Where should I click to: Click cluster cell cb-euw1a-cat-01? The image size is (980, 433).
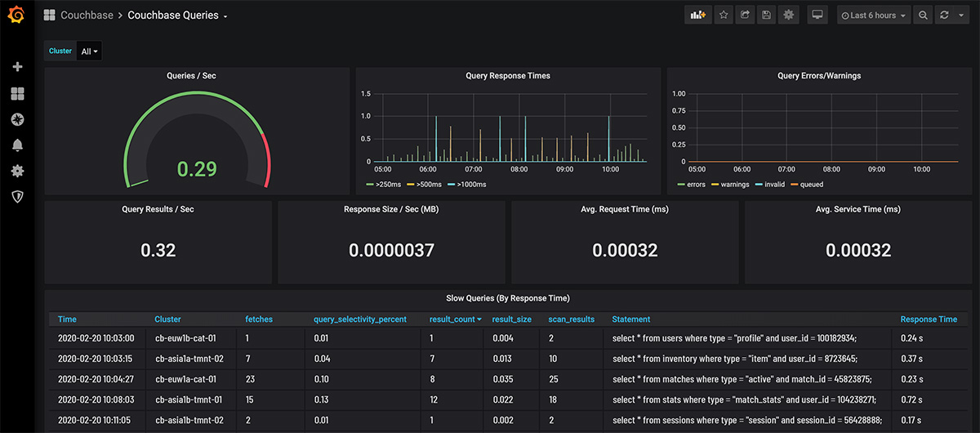click(185, 379)
